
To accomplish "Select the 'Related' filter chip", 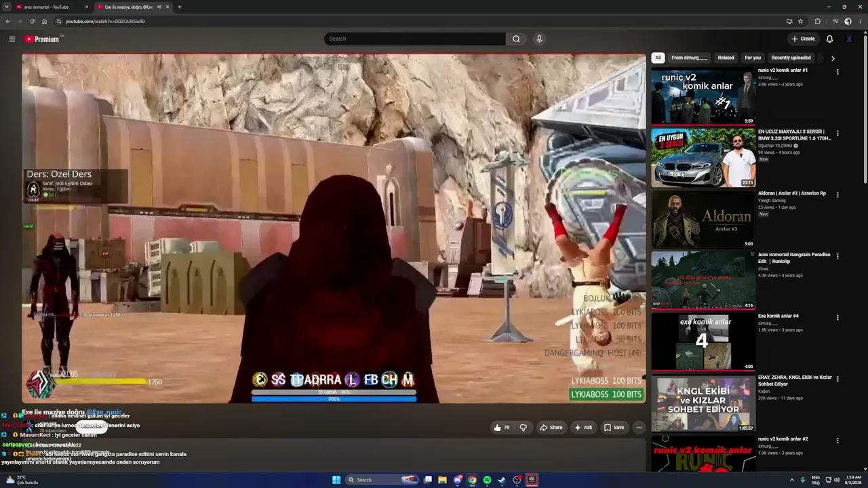I will click(726, 58).
